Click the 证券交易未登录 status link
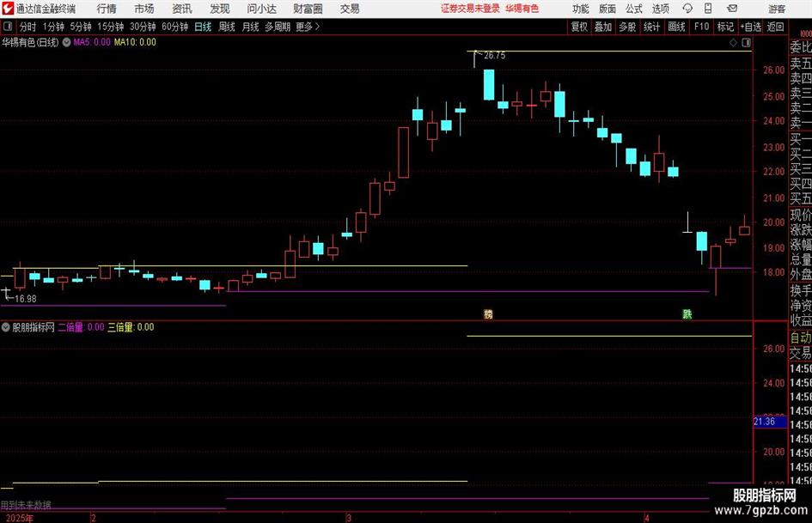 point(470,9)
